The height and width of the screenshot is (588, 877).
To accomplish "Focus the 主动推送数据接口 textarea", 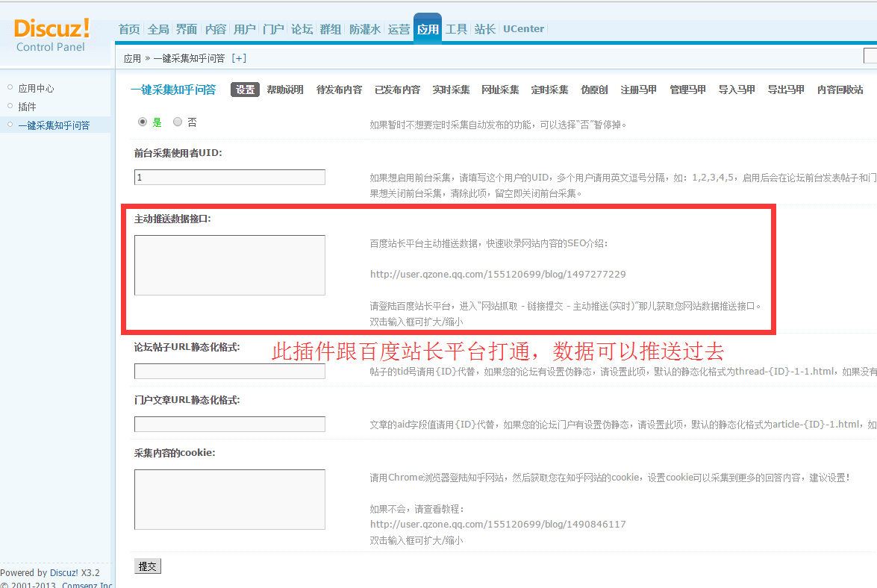I will 230,265.
